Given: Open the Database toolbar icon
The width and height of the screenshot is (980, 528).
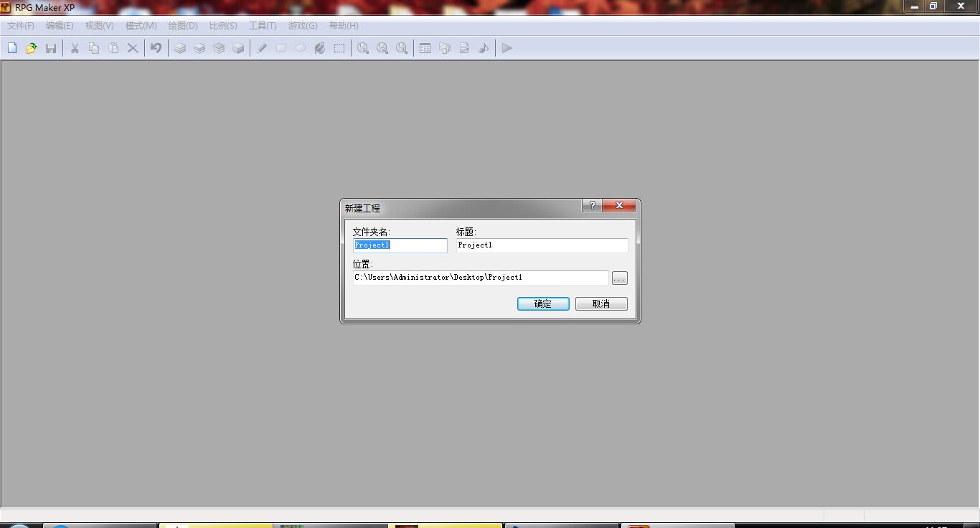Looking at the screenshot, I should click(425, 48).
